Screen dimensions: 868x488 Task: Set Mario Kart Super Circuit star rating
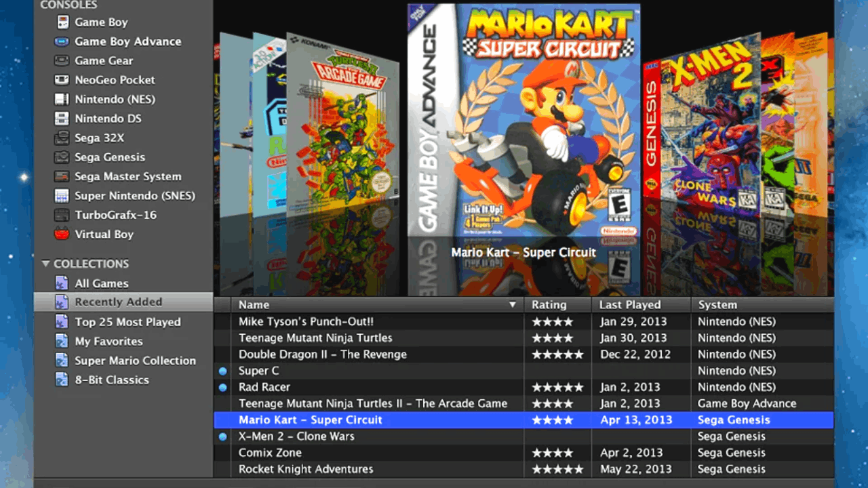point(553,420)
